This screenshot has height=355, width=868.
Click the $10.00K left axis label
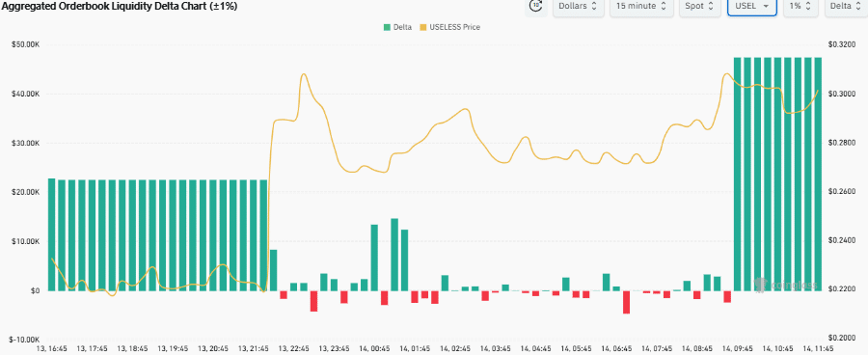pos(25,241)
